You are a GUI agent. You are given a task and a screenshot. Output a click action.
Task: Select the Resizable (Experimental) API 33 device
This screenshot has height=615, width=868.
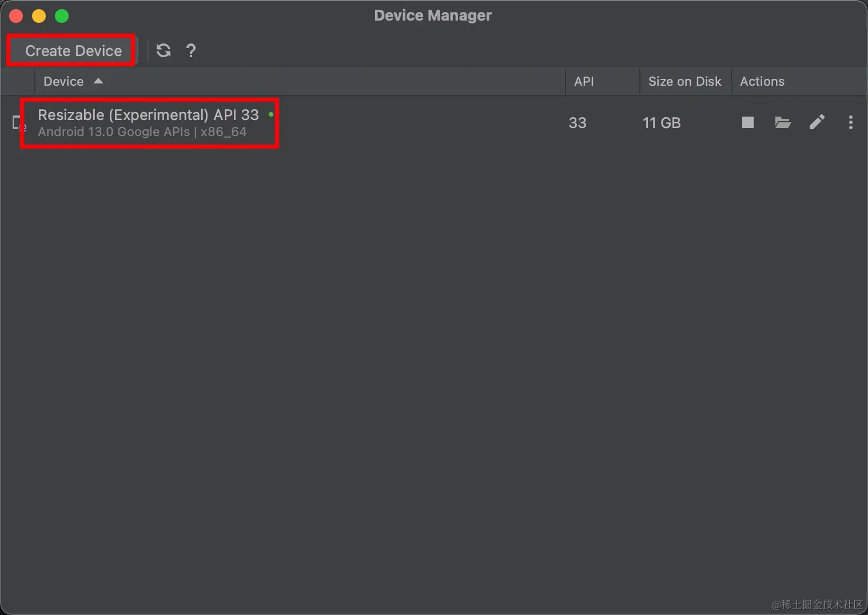click(148, 115)
